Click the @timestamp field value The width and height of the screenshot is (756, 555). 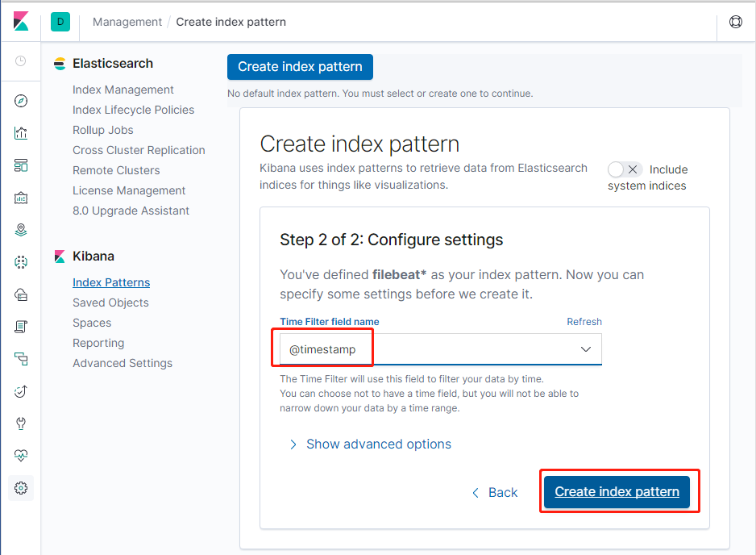pos(322,349)
